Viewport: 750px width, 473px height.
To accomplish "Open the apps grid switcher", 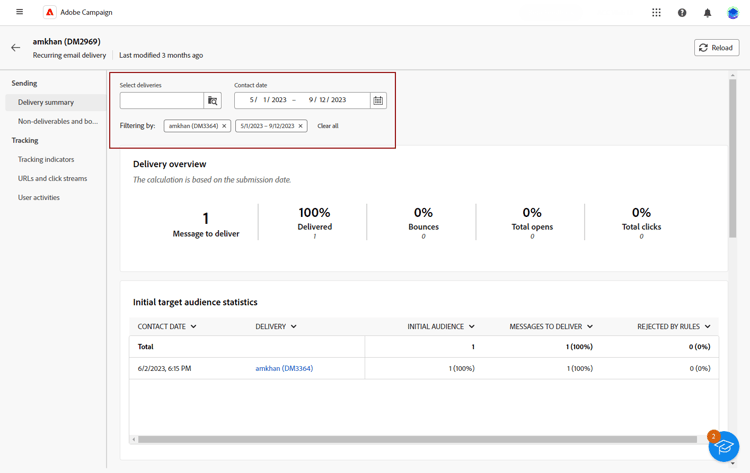I will tap(656, 12).
